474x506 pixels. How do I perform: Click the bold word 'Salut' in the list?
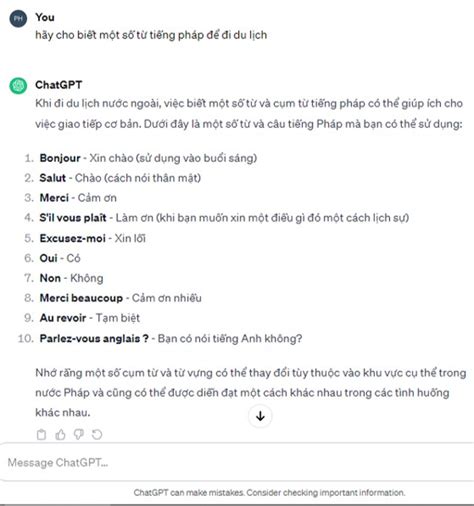coord(53,178)
